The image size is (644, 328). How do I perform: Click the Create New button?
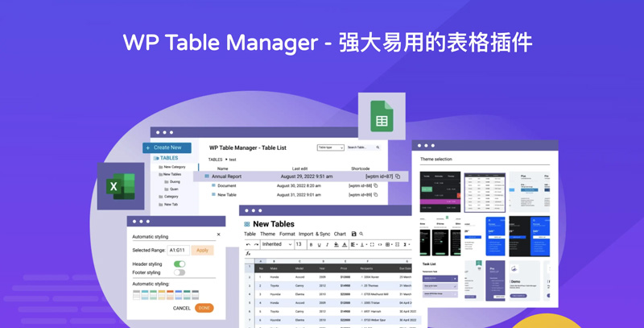pos(167,147)
